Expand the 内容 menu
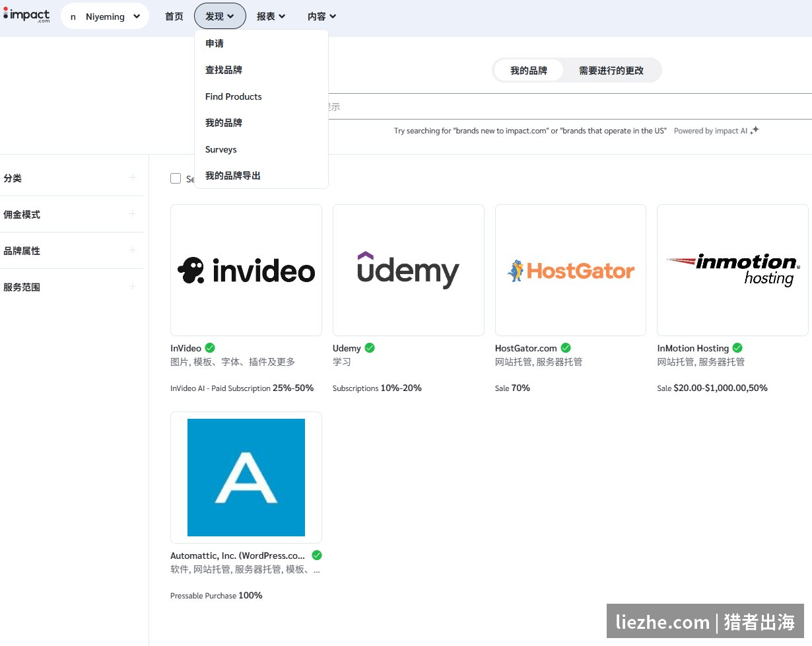The image size is (812, 646). click(321, 17)
